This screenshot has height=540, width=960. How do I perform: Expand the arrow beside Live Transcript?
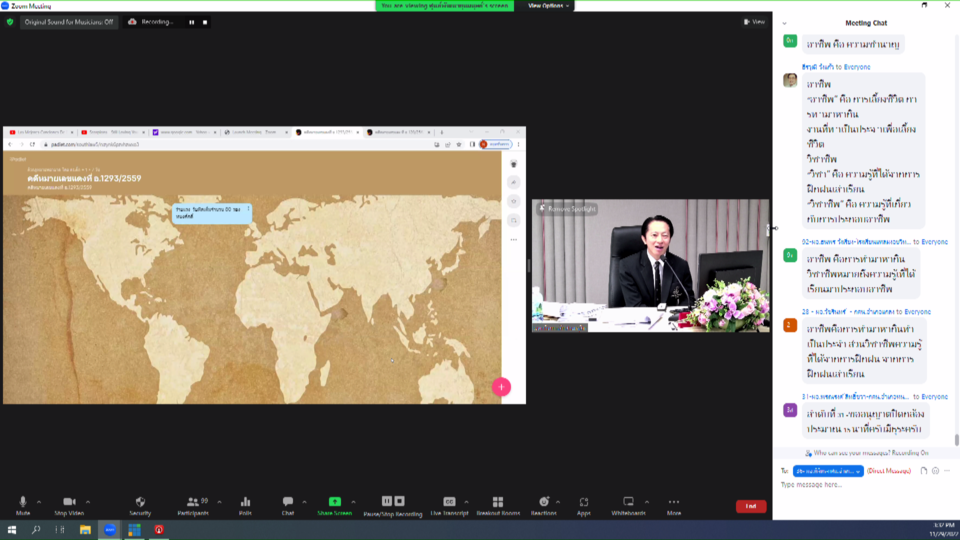click(x=467, y=503)
